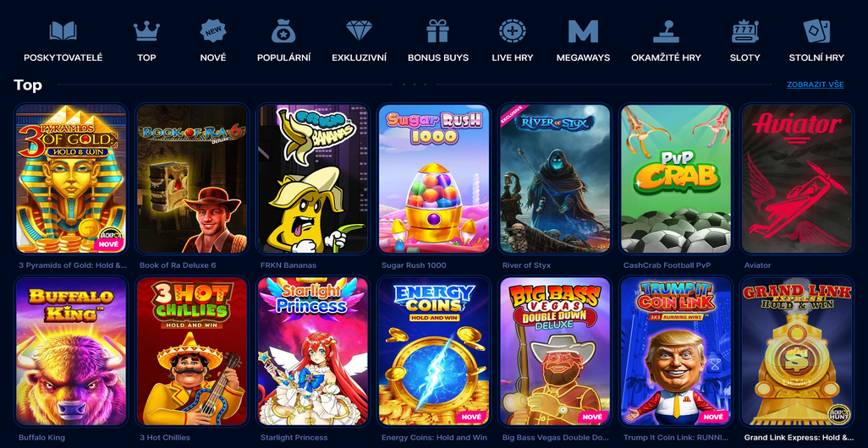The height and width of the screenshot is (448, 868).
Task: Choose the Live Hry roulette icon
Action: click(x=512, y=31)
